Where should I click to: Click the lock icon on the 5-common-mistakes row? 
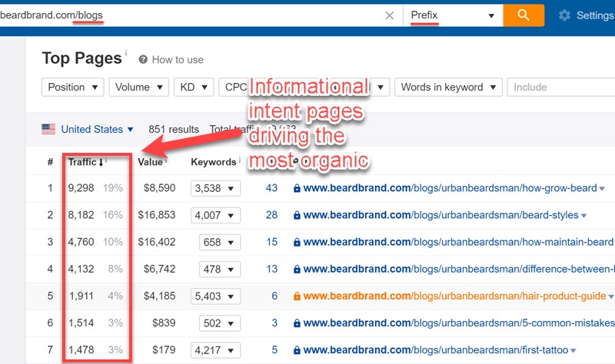click(x=297, y=323)
